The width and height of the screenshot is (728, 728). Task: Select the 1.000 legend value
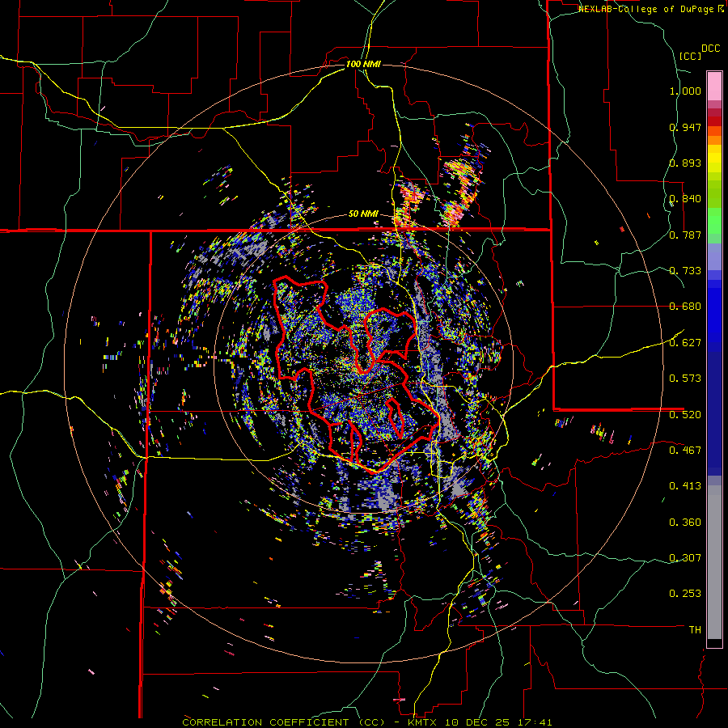point(685,91)
